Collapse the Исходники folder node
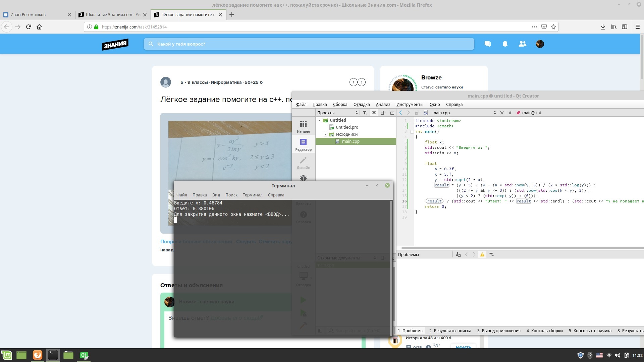 tap(325, 134)
